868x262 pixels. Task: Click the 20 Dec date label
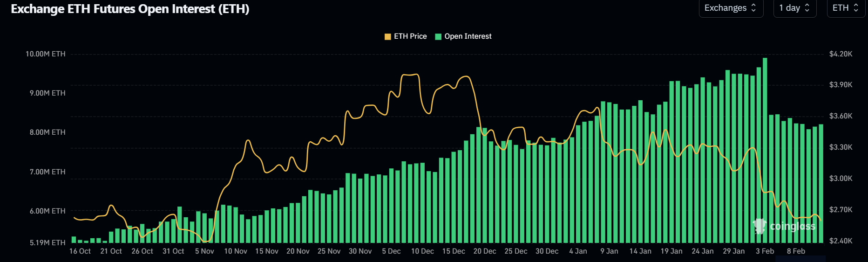coord(485,251)
